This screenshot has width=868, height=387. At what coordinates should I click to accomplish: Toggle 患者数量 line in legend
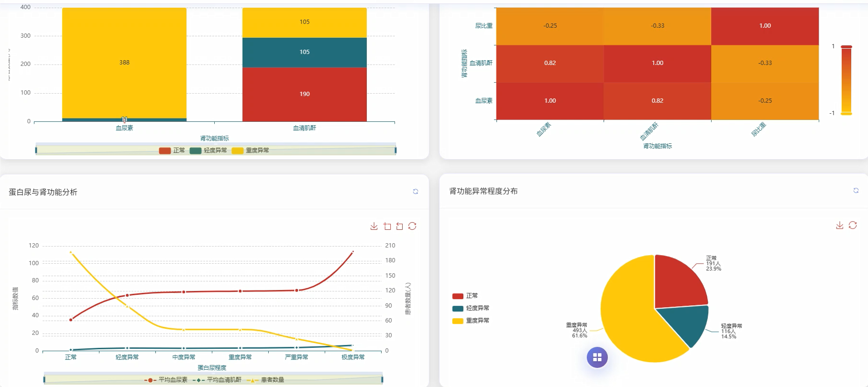click(x=265, y=380)
